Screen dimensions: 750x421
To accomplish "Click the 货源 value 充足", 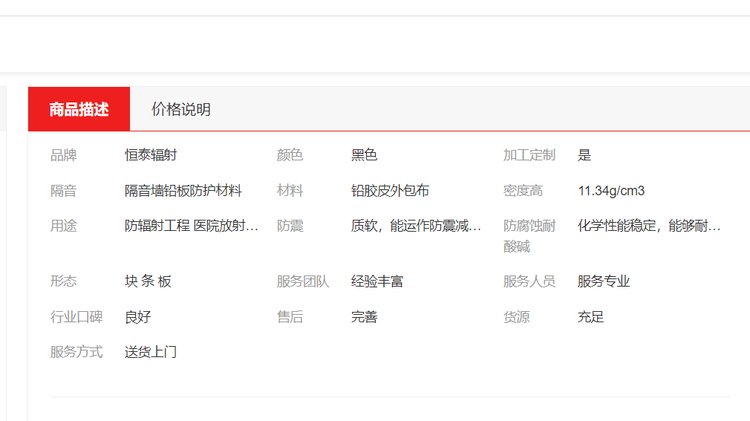I will [x=590, y=317].
